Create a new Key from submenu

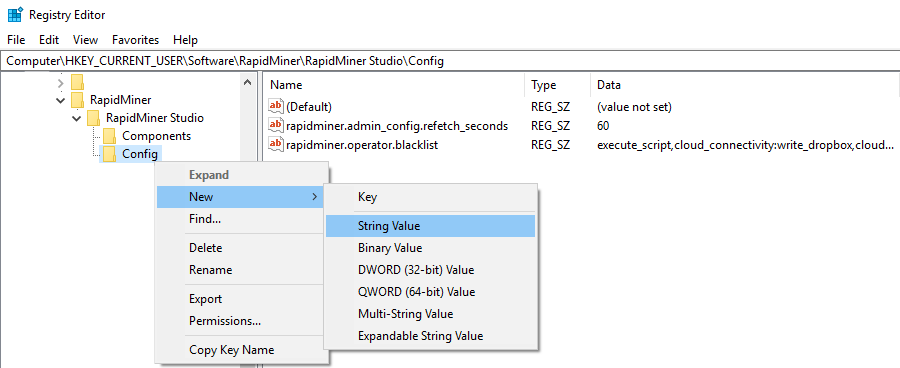tap(430, 197)
